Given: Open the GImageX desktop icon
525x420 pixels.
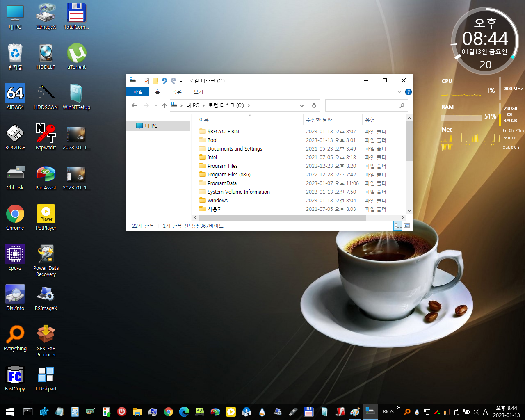Looking at the screenshot, I should pos(46,16).
